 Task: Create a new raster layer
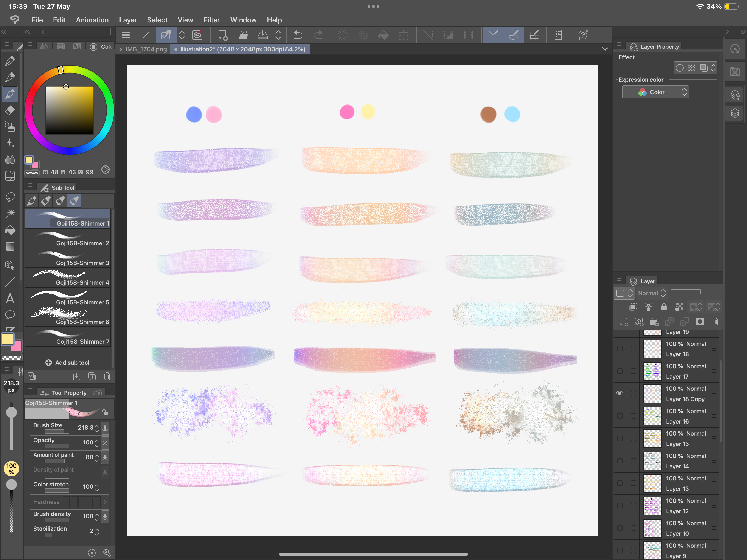click(x=623, y=322)
